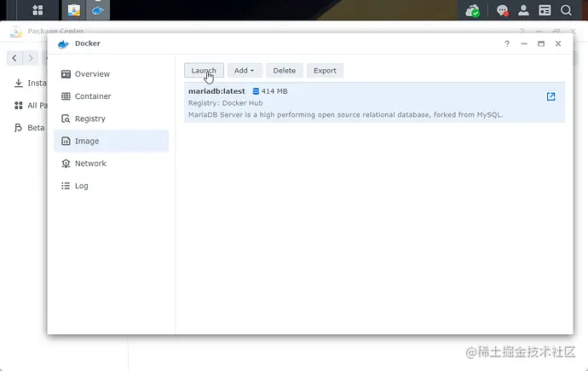Switch to Package Center in the taskbar
Image resolution: width=588 pixels, height=371 pixels.
[74, 10]
